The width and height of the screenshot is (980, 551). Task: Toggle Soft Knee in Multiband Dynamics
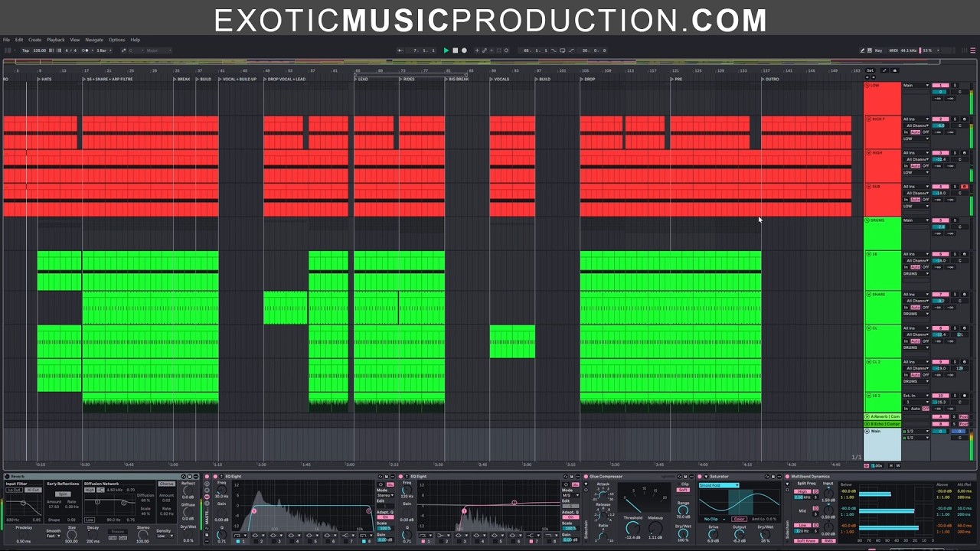(x=806, y=541)
